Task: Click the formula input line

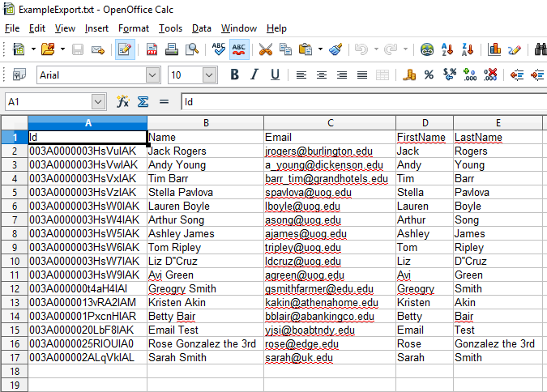Action: 364,102
